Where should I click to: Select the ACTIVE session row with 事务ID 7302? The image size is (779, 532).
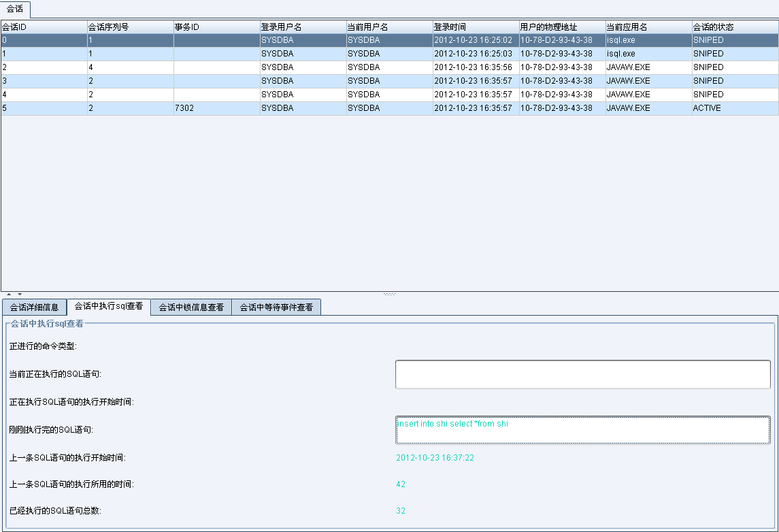[x=389, y=108]
